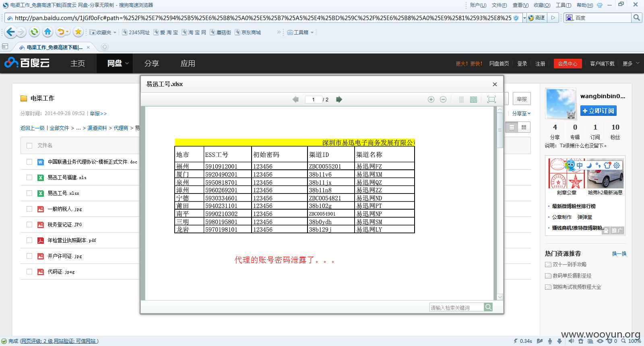Open the browser home page icon
644x346 pixels.
[47, 32]
